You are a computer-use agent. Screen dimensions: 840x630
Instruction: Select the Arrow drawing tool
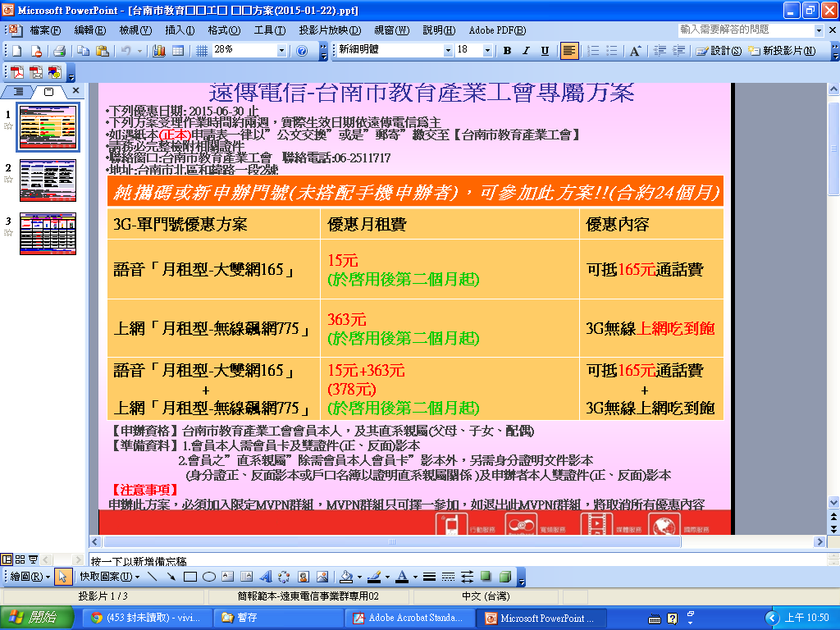point(171,577)
